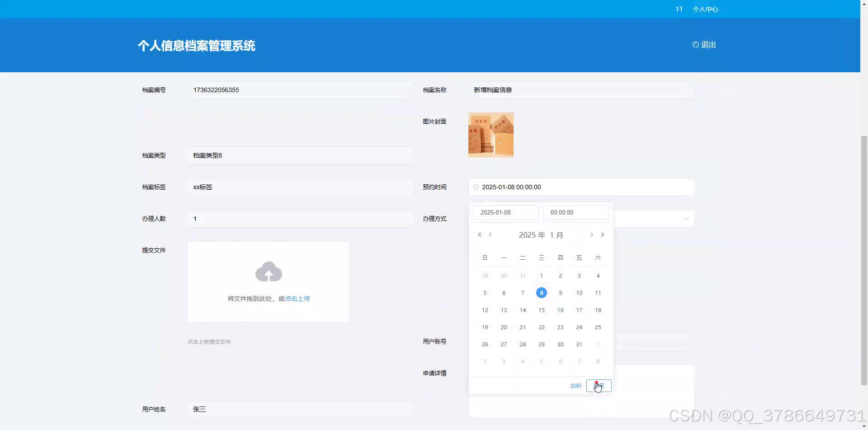Go to previous month using the single left chevron
868x430 pixels.
[491, 234]
